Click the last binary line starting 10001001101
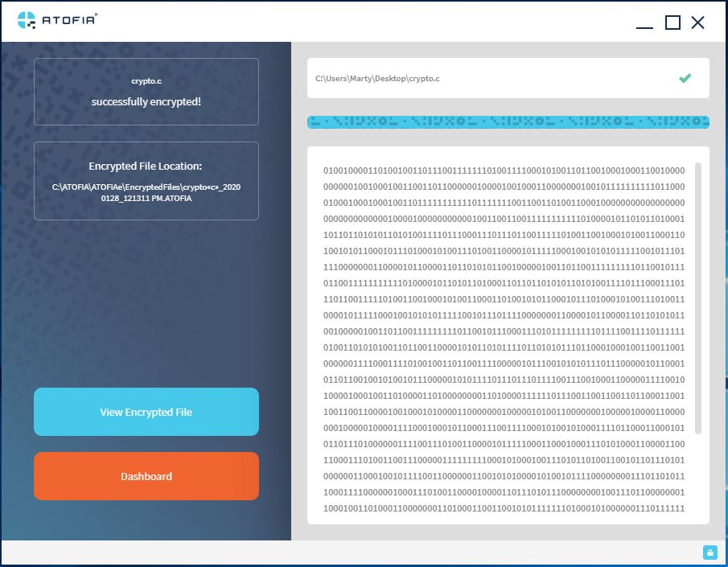Image resolution: width=728 pixels, height=567 pixels. 504,508
